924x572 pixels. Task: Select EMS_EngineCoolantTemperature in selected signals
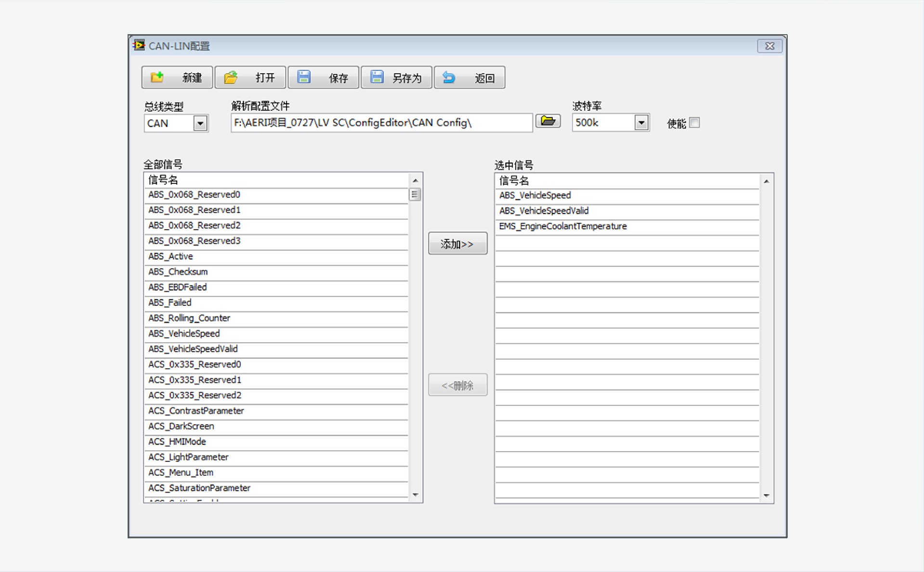click(563, 226)
